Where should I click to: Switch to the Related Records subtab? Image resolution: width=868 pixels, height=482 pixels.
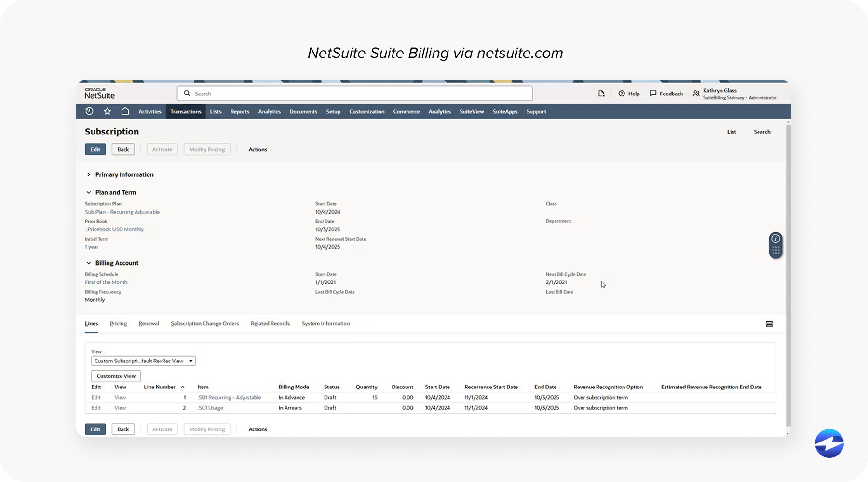click(270, 324)
